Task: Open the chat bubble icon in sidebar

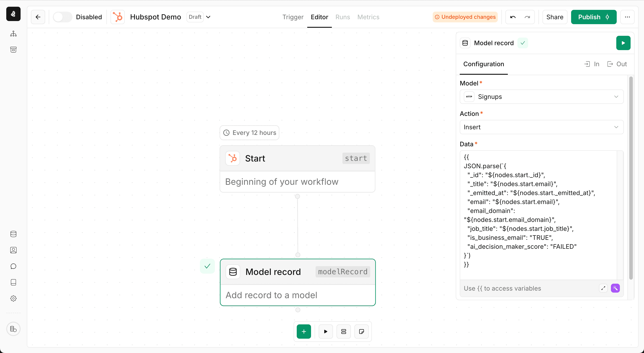Action: (13, 266)
